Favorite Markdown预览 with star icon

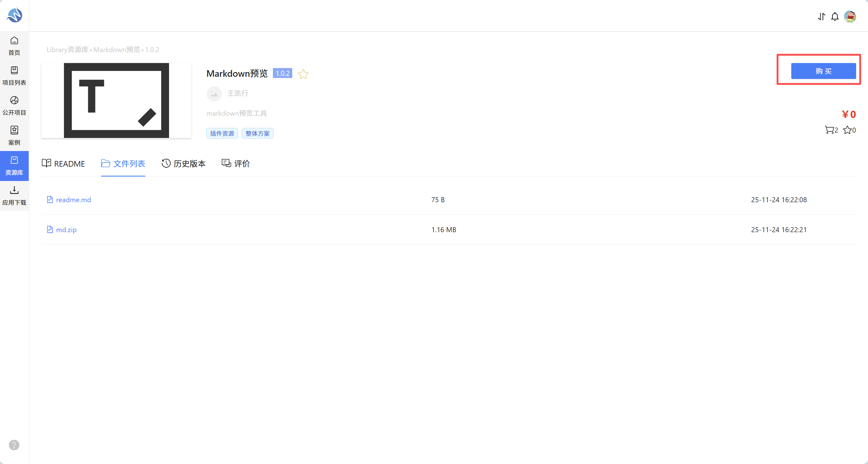pyautogui.click(x=303, y=74)
